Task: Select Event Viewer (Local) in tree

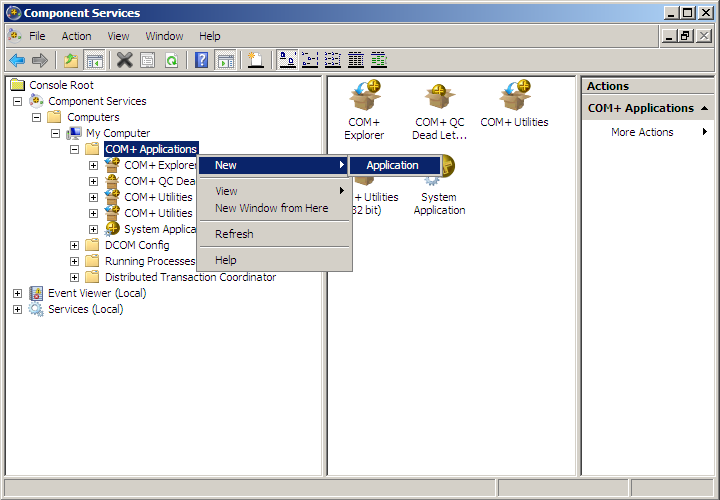Action: pos(97,293)
